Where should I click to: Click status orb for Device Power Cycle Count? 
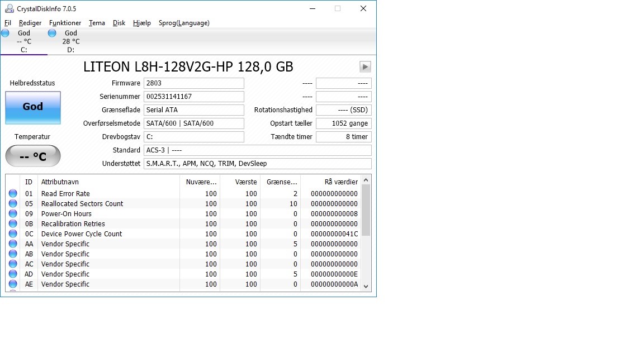tap(13, 234)
